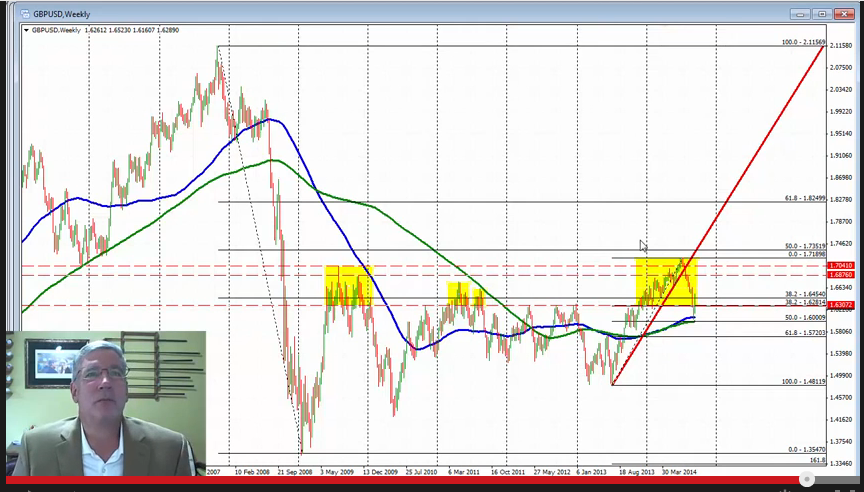This screenshot has width=864, height=492.
Task: Click the Fibonacci label 50.0 - 1.73519
Action: (x=805, y=246)
